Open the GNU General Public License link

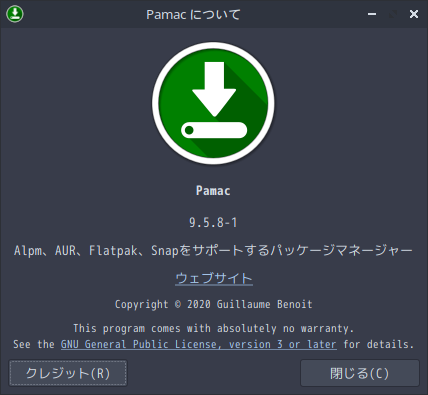[x=199, y=344]
